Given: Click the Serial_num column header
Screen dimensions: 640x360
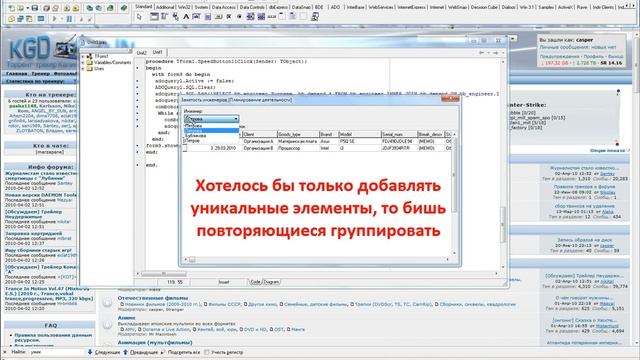Looking at the screenshot, I should point(399,134).
